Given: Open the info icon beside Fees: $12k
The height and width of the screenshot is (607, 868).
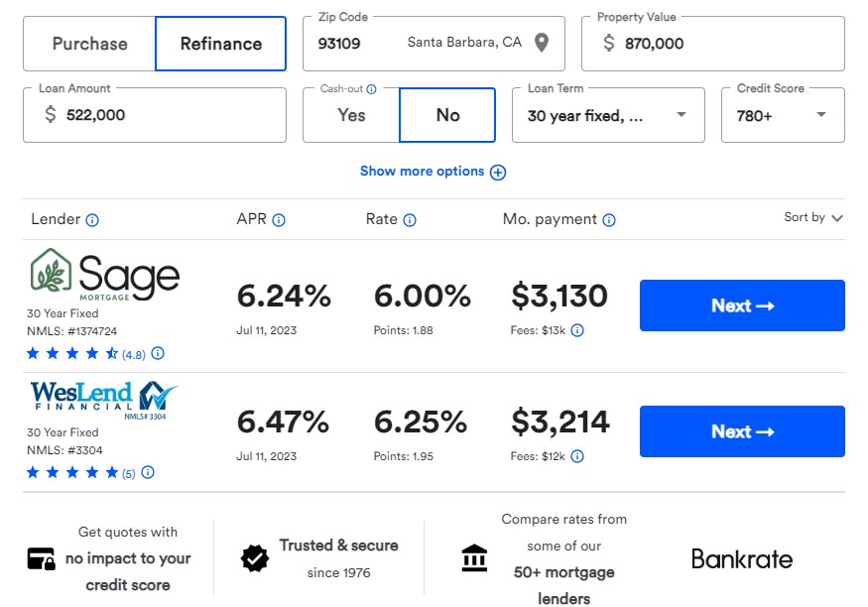Looking at the screenshot, I should pyautogui.click(x=577, y=456).
